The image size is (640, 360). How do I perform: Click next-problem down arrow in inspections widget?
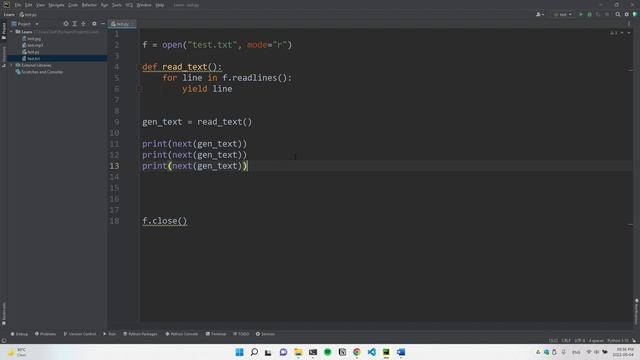629,33
